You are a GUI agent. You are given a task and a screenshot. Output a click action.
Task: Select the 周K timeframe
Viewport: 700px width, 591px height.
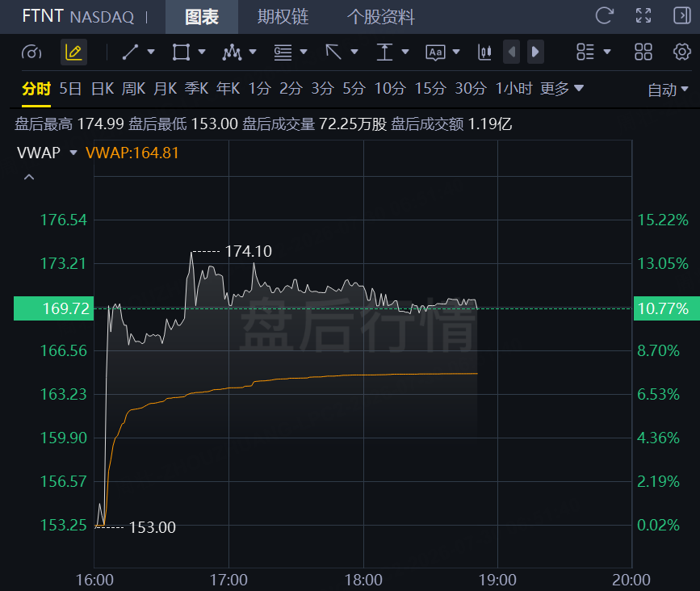click(x=134, y=89)
